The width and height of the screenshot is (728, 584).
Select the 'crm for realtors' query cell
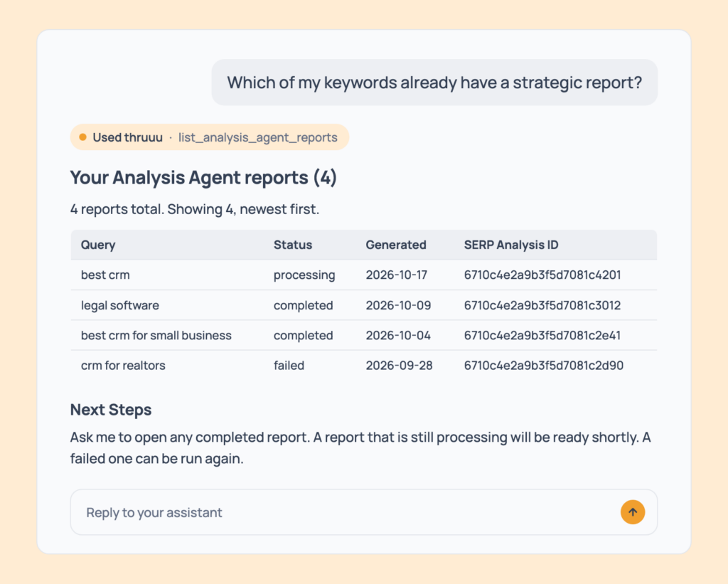123,366
